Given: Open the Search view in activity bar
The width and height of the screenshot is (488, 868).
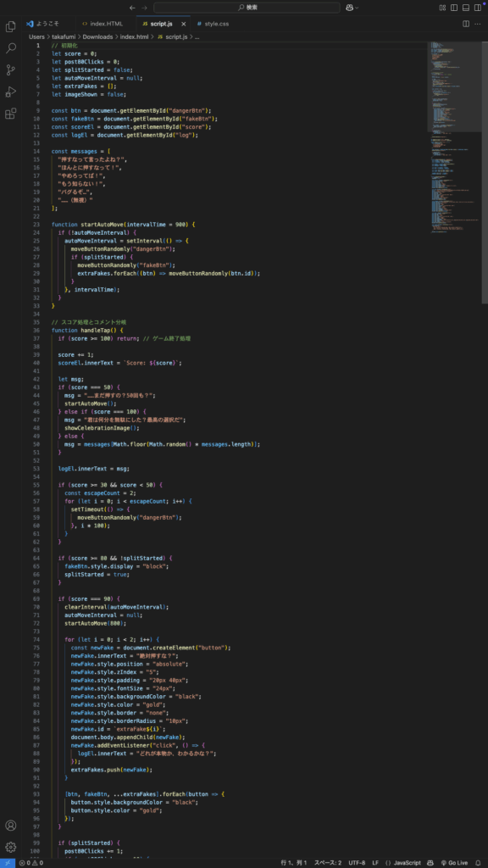Looking at the screenshot, I should [x=10, y=47].
